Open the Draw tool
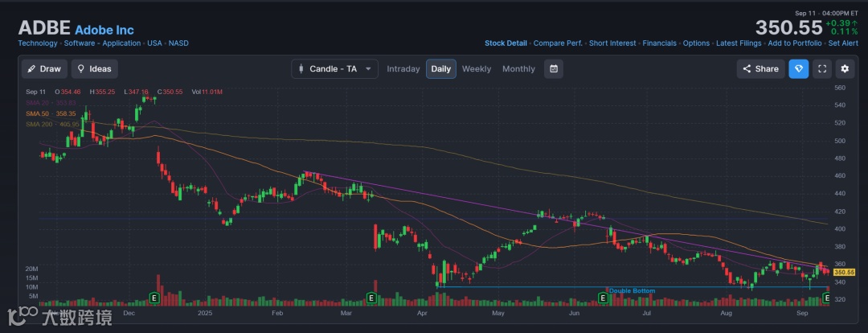 [44, 68]
